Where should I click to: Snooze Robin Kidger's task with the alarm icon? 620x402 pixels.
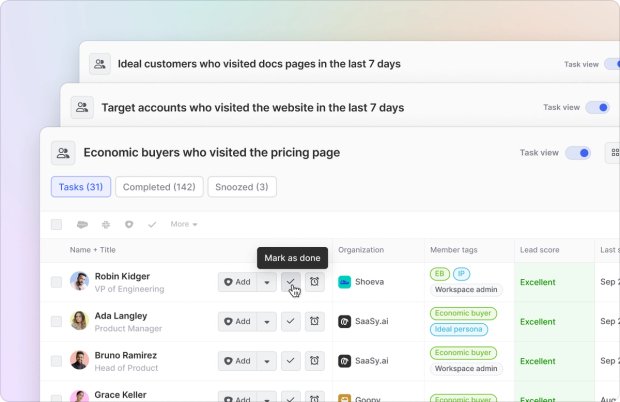tap(315, 282)
